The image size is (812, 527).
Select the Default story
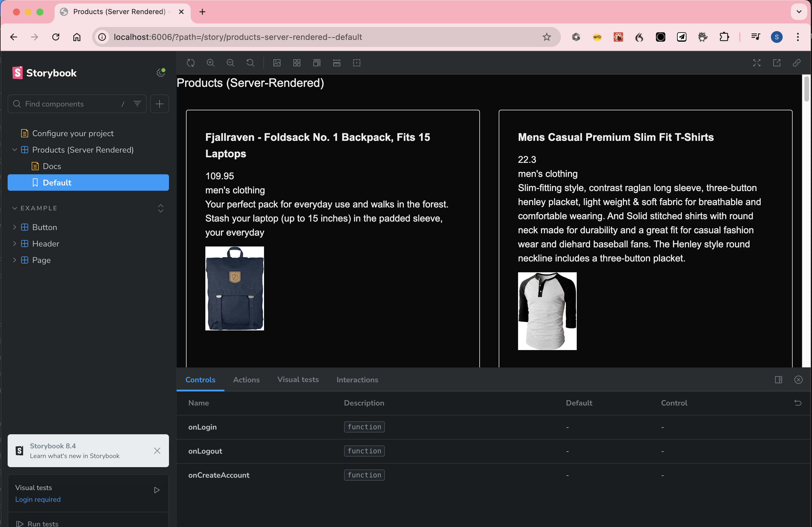tap(88, 183)
